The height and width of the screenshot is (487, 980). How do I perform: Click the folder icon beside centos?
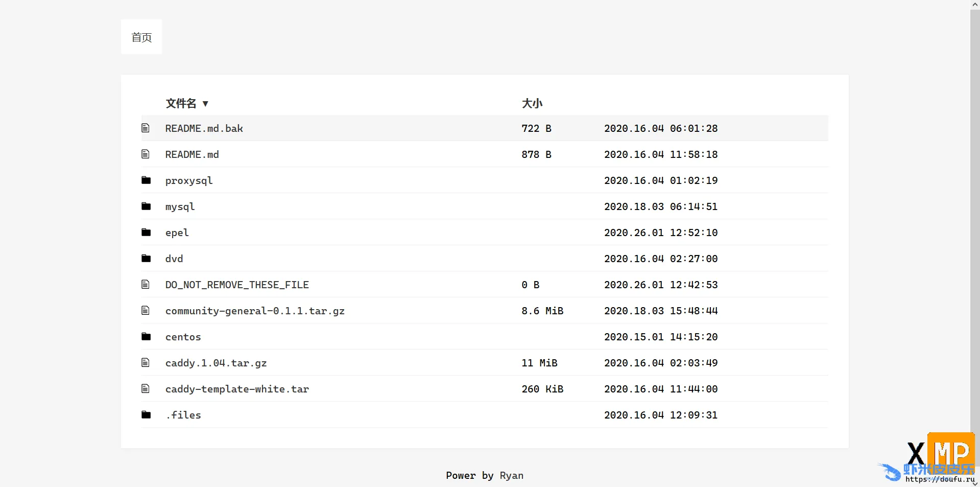tap(146, 336)
